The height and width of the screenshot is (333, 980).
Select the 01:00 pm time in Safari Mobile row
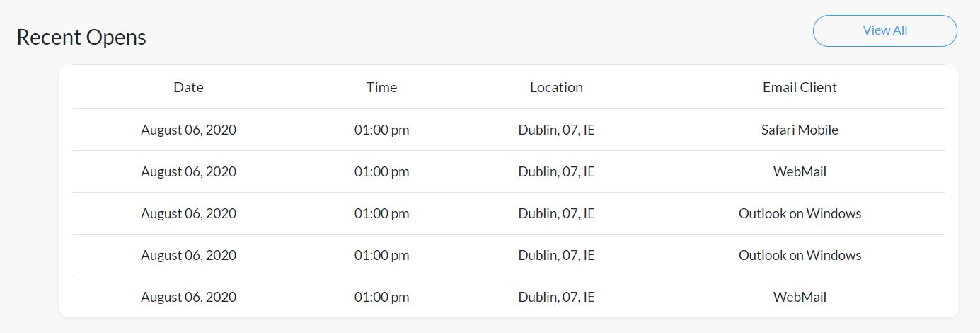pos(381,130)
